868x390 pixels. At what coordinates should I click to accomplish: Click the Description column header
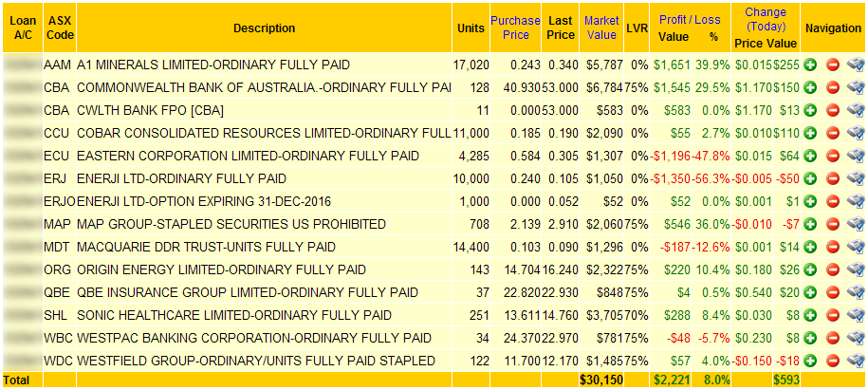pyautogui.click(x=264, y=28)
